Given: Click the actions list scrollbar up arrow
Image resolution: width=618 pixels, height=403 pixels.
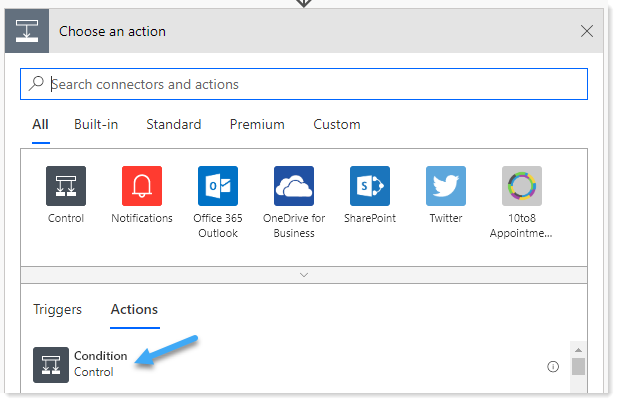Looking at the screenshot, I should click(x=578, y=350).
